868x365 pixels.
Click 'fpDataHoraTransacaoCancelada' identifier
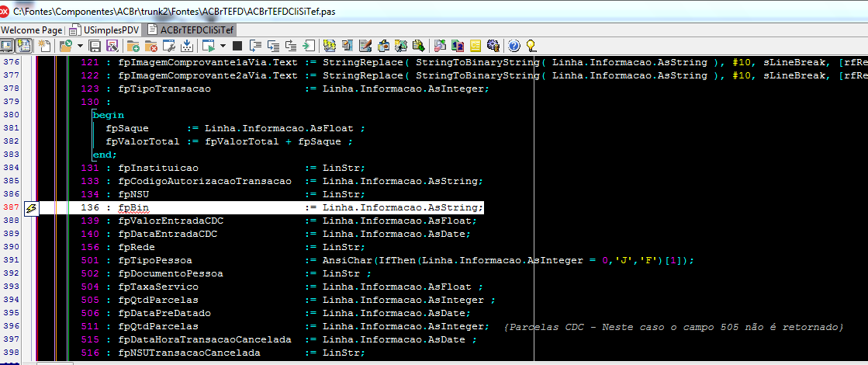205,339
